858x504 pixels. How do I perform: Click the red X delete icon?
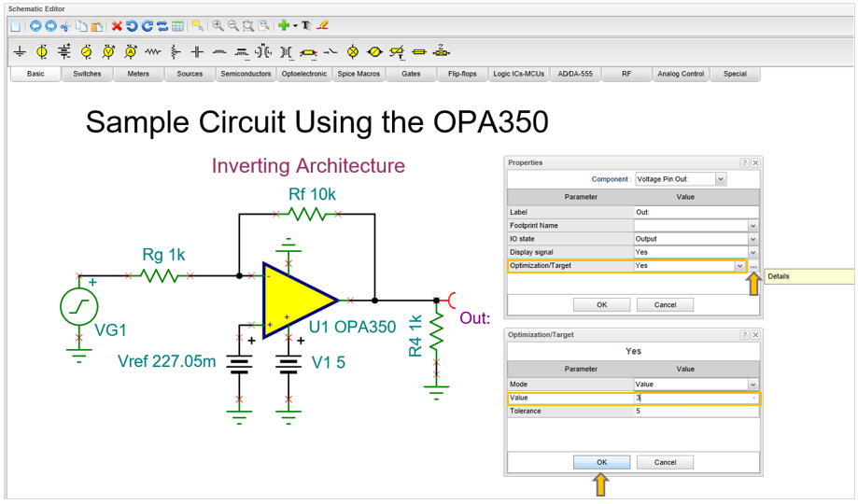117,26
